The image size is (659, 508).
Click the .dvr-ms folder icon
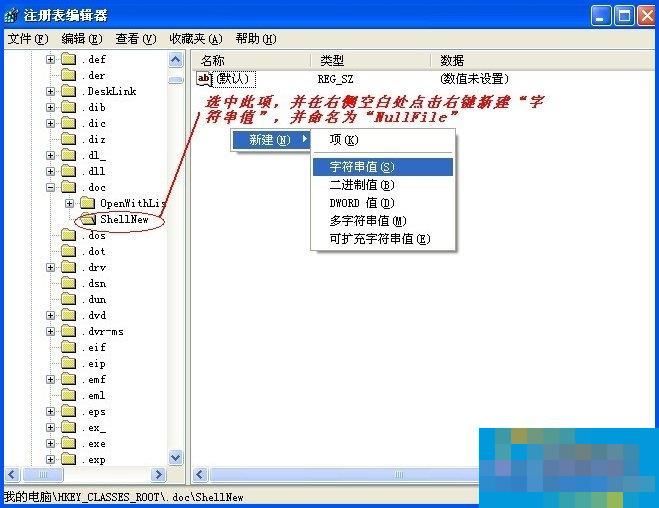coord(69,331)
